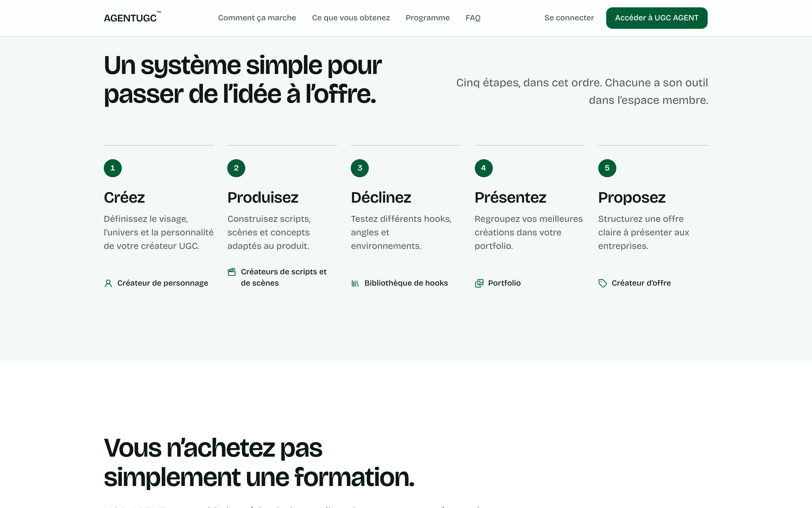Screen dimensions: 812x508
Task: Click the Construisez scripts, scènes et concepts description
Action: point(269,233)
